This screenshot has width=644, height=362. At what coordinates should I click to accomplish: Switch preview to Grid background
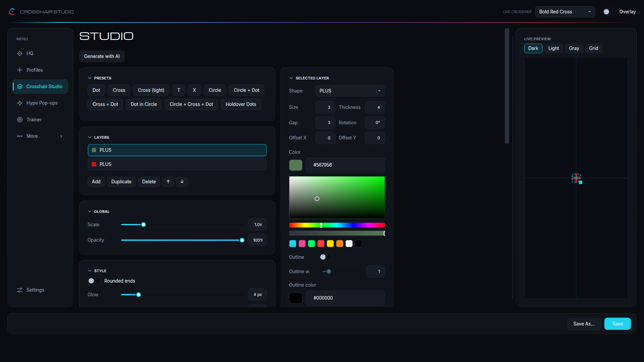click(594, 48)
